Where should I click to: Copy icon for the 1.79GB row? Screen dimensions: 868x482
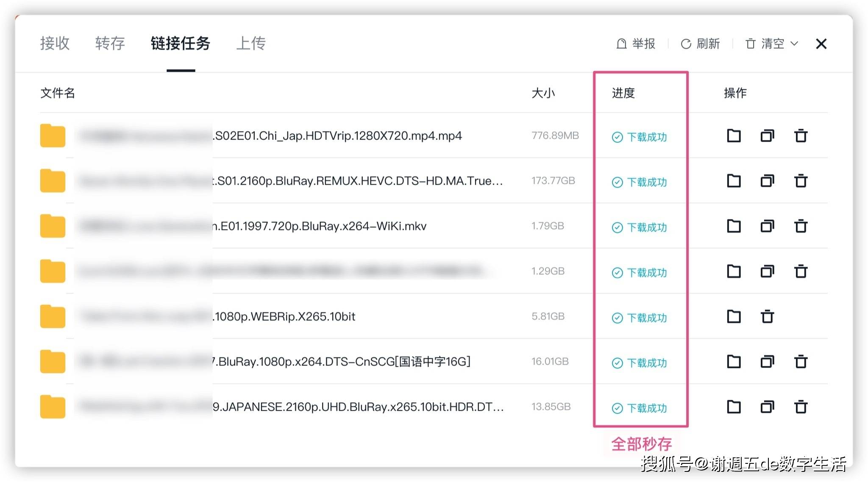pos(767,226)
